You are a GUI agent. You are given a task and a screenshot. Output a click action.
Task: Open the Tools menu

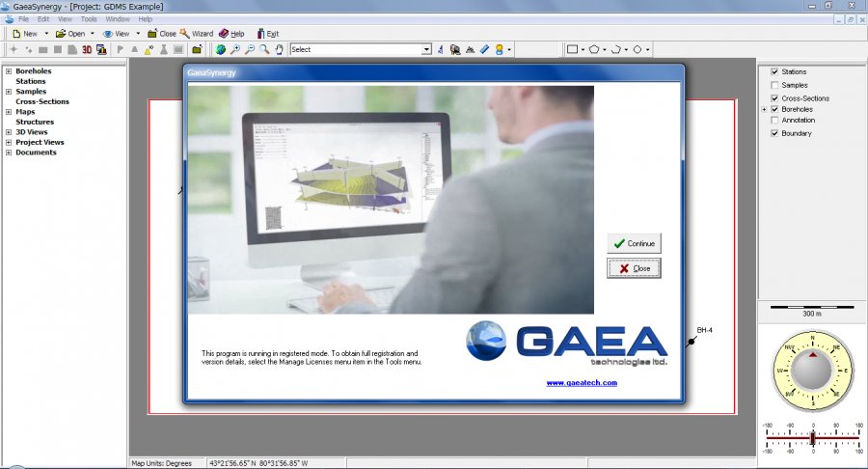[x=89, y=19]
